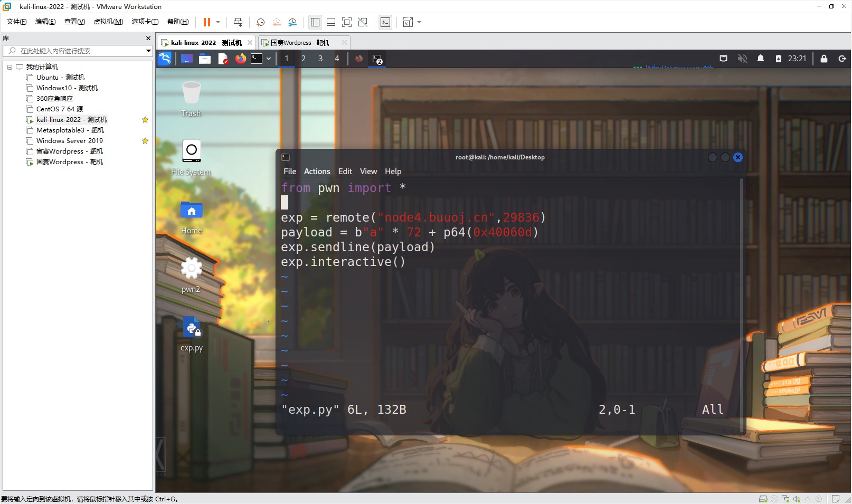852x504 pixels.
Task: Open the Trash desktop icon
Action: [191, 99]
